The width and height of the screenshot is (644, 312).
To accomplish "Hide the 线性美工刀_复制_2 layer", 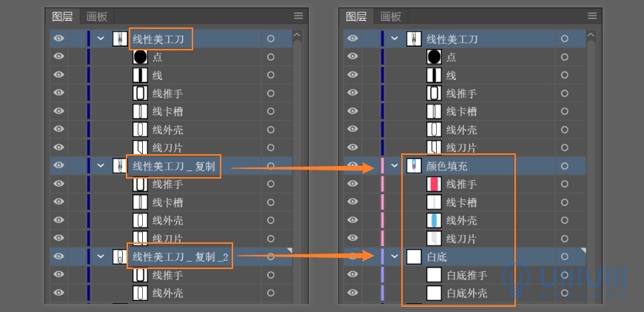I will pos(58,256).
